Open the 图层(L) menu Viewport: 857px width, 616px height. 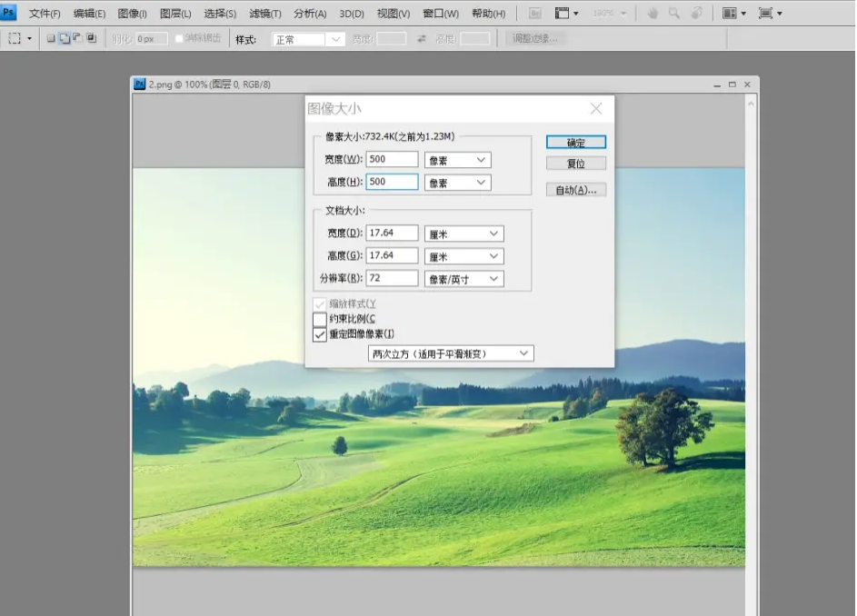point(175,14)
